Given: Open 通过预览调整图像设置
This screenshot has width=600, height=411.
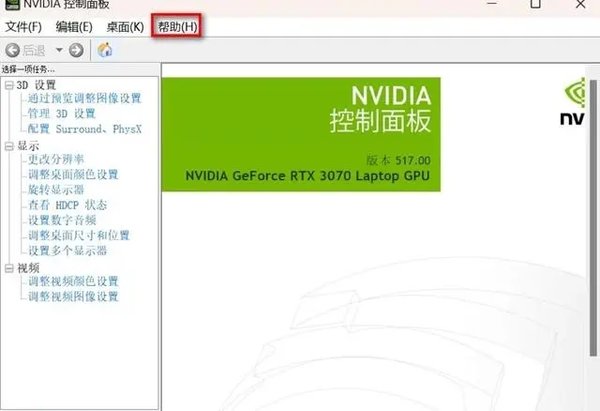Looking at the screenshot, I should click(x=85, y=98).
